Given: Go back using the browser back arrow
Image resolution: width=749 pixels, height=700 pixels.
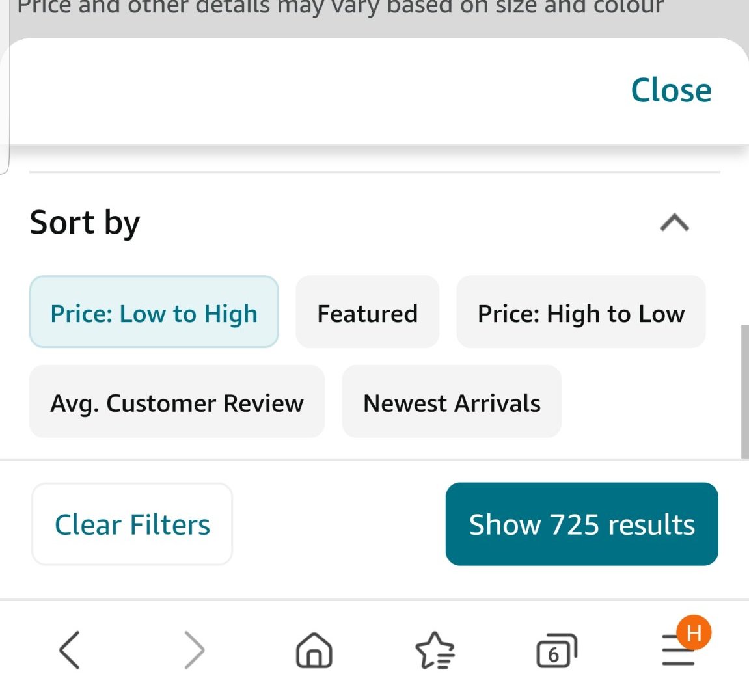Looking at the screenshot, I should coord(70,649).
